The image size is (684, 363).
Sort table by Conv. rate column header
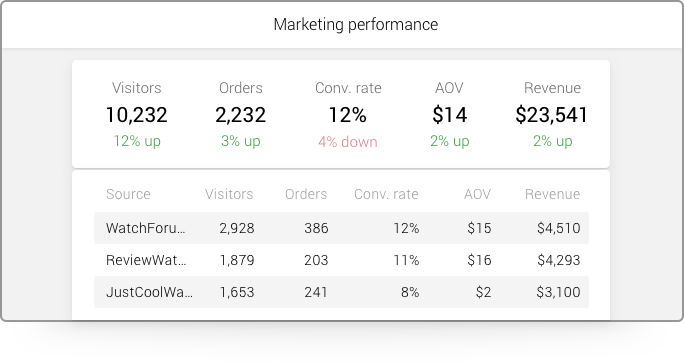pyautogui.click(x=386, y=194)
